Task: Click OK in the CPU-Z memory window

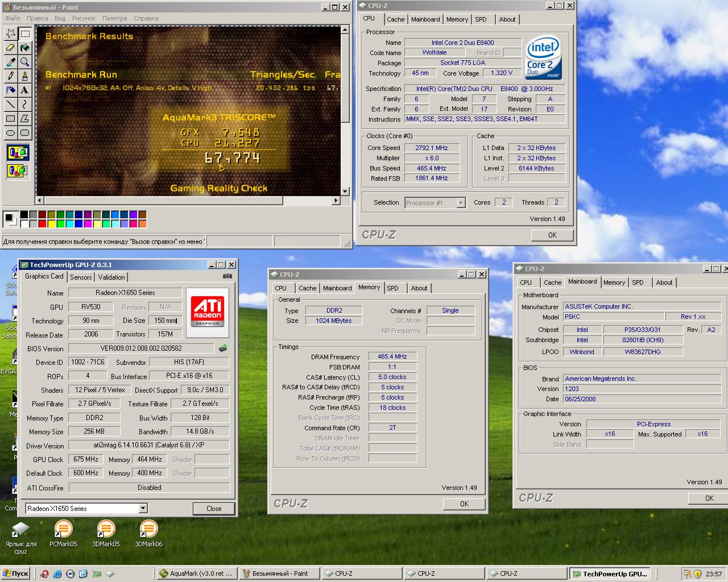Action: [x=464, y=504]
